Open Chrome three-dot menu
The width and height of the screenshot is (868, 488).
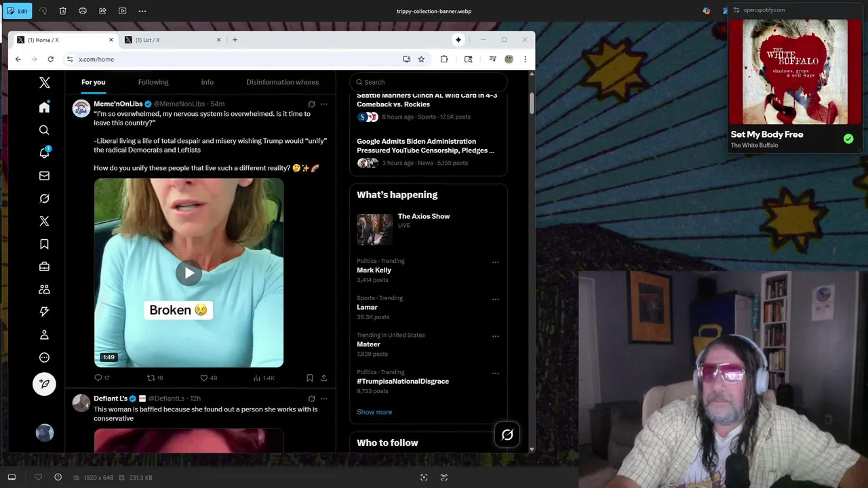coord(525,59)
